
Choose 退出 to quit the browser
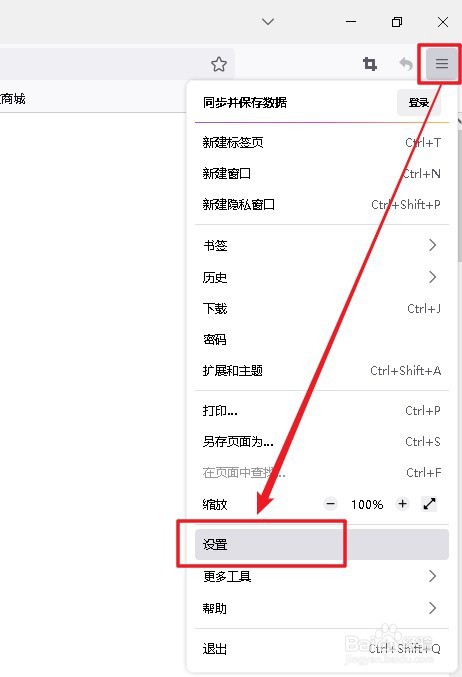pyautogui.click(x=322, y=649)
